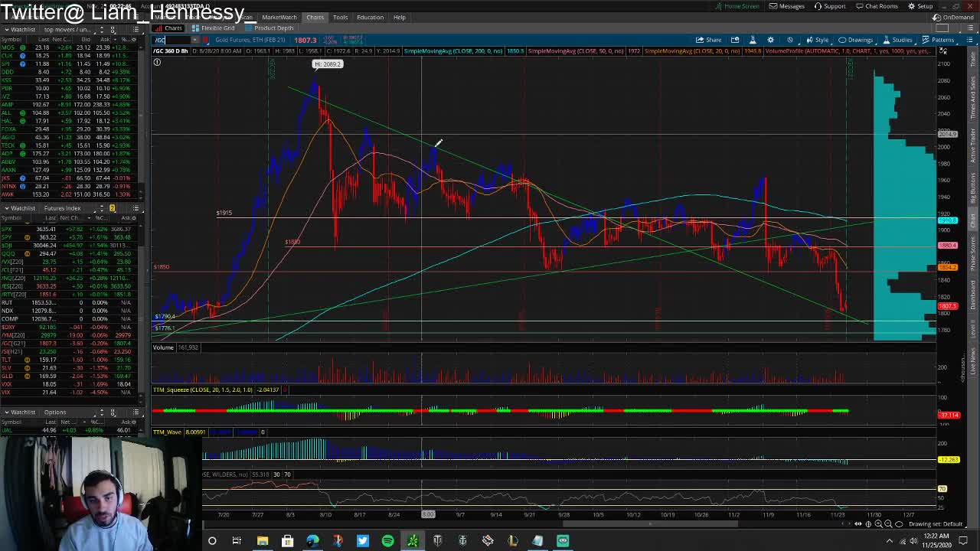The width and height of the screenshot is (980, 551).
Task: Open Support
Action: click(x=830, y=6)
